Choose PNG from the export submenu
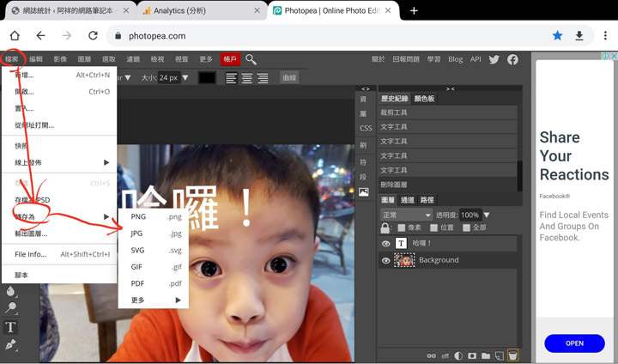The height and width of the screenshot is (364, 618). point(154,217)
